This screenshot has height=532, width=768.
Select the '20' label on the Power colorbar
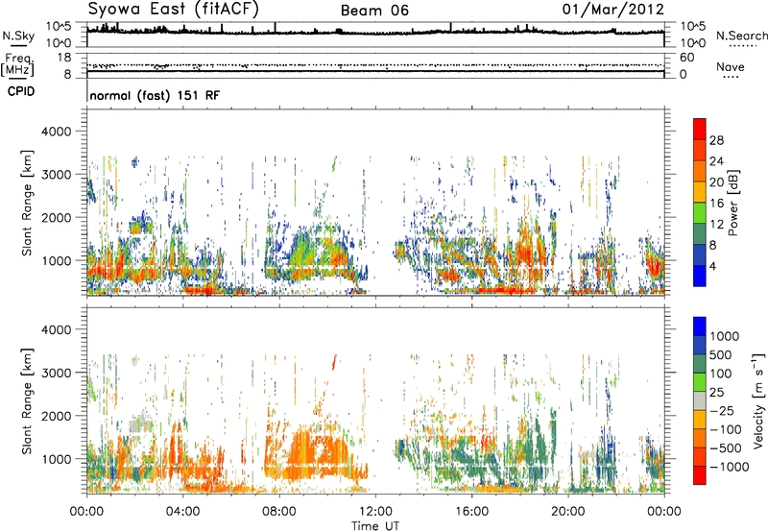[716, 182]
